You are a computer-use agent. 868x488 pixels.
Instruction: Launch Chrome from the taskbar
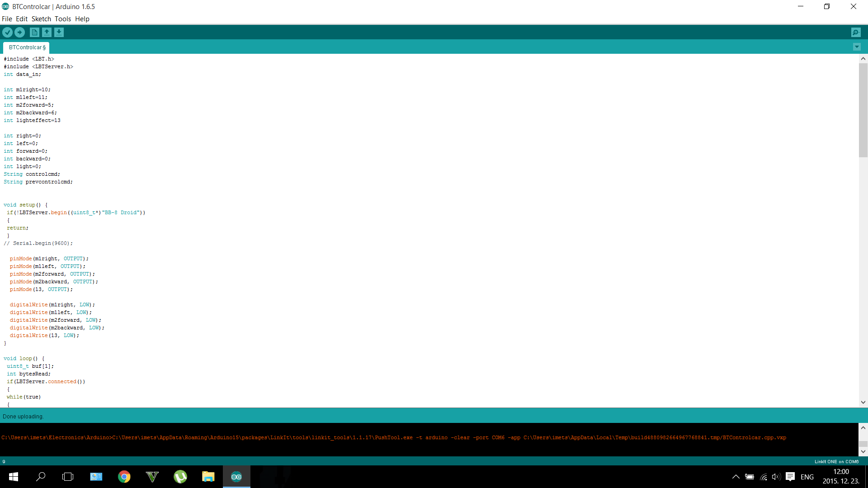(x=124, y=476)
